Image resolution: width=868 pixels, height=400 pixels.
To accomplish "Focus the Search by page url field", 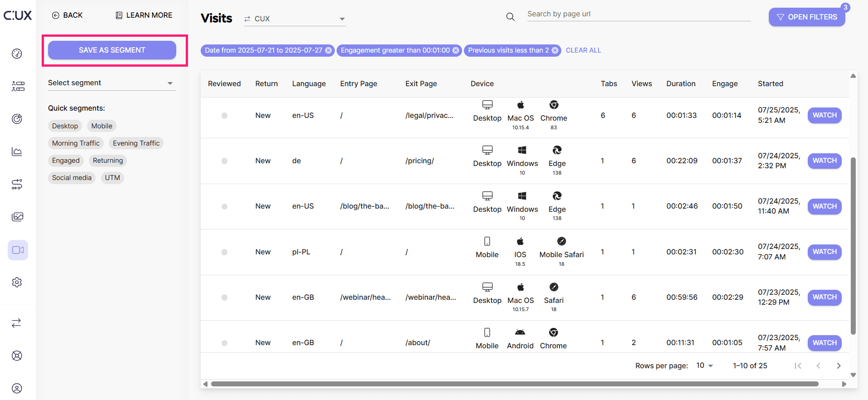I will pyautogui.click(x=639, y=14).
